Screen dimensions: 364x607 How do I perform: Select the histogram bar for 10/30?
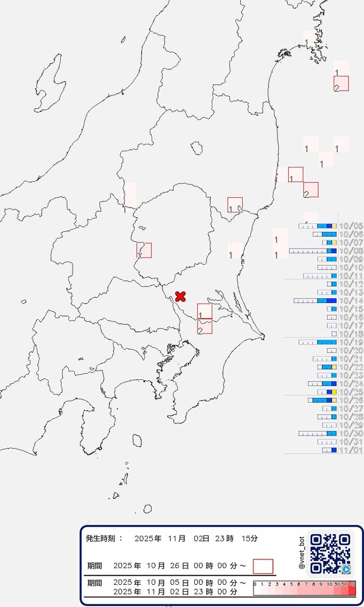(317, 433)
